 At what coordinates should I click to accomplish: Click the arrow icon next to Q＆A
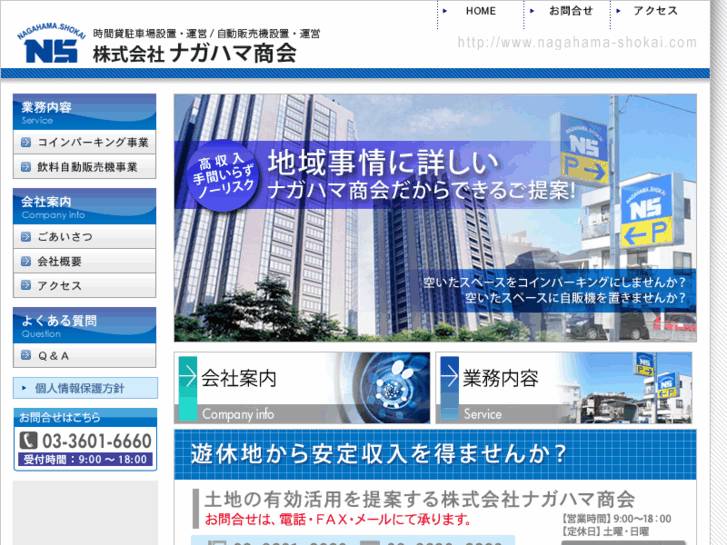click(x=26, y=356)
